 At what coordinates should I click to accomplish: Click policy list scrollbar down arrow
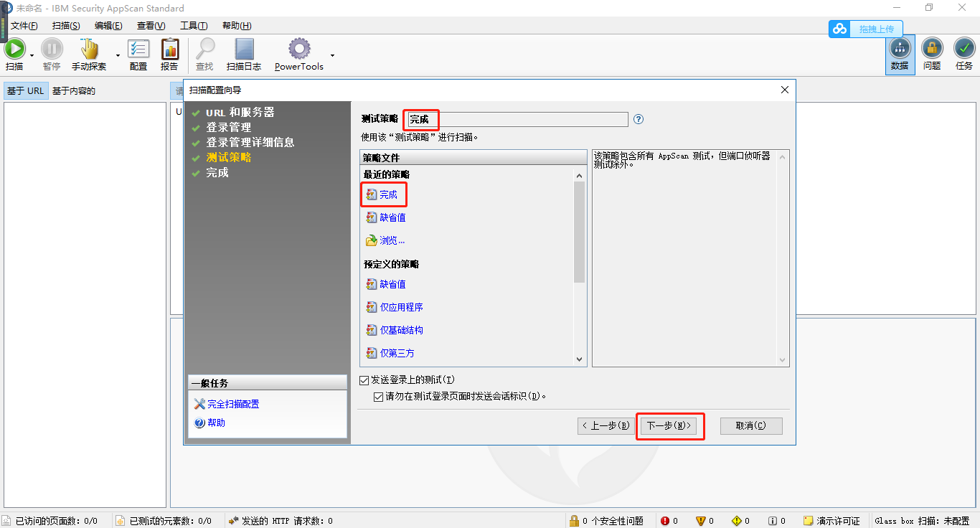pyautogui.click(x=580, y=359)
